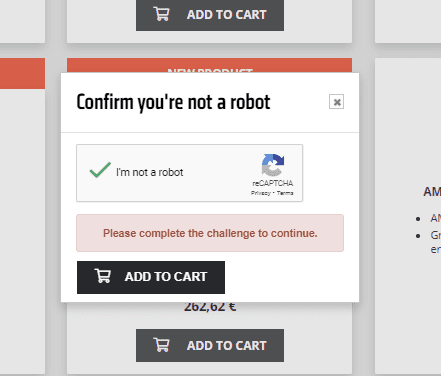Open the reCAPTCHA Terms link
Viewport: 441px width, 376px height.
[x=285, y=193]
